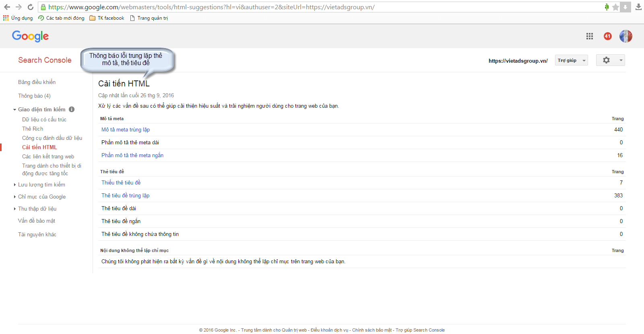The image size is (644, 334).
Task: Open Trợ giúp help dropdown
Action: pos(571,60)
